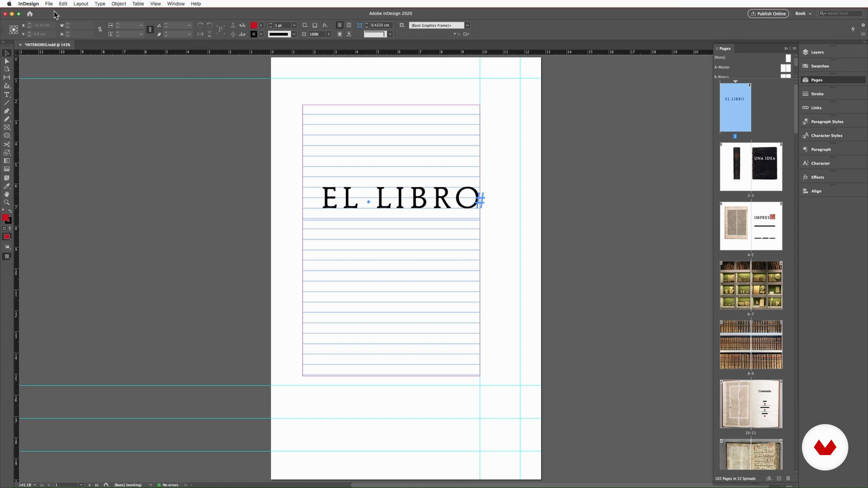Open the Paragraph Styles panel

pyautogui.click(x=833, y=122)
